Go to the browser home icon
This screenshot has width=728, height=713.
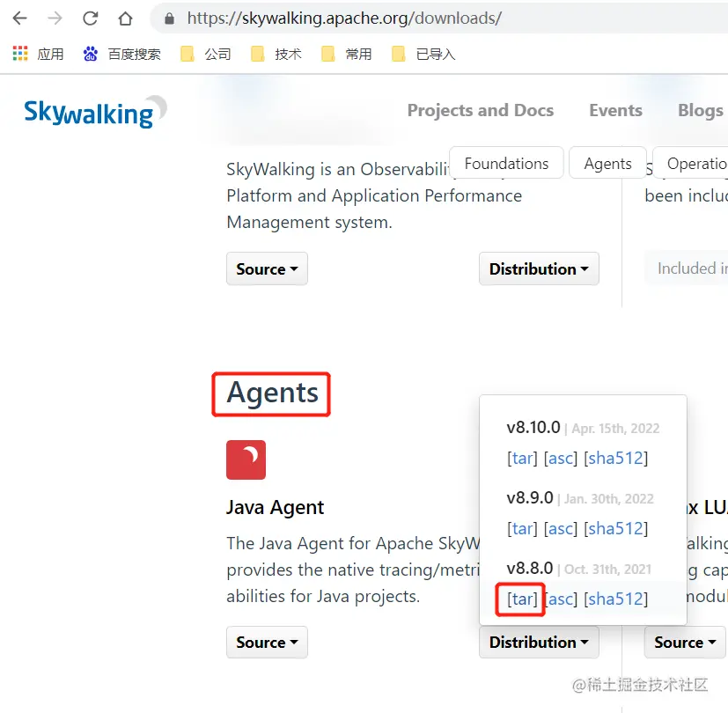tap(125, 18)
